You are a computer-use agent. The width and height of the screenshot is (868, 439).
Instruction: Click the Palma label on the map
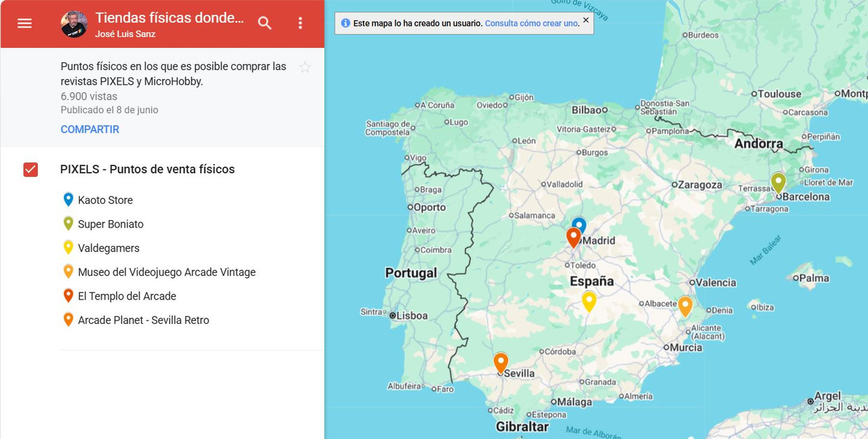click(x=814, y=278)
